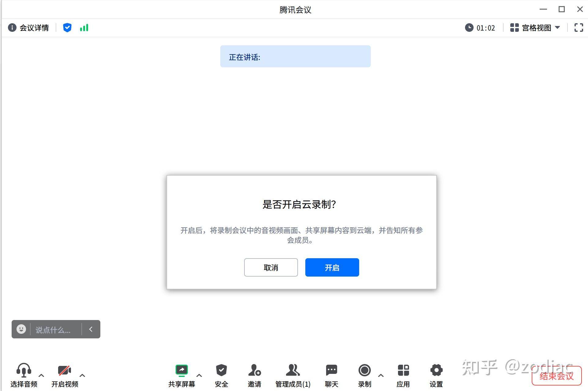This screenshot has height=391, width=588.
Task: Click the 录制 record button
Action: point(365,375)
